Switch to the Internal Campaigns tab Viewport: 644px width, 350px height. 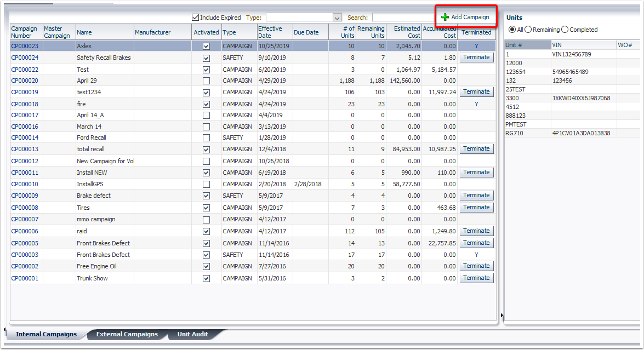click(x=47, y=335)
